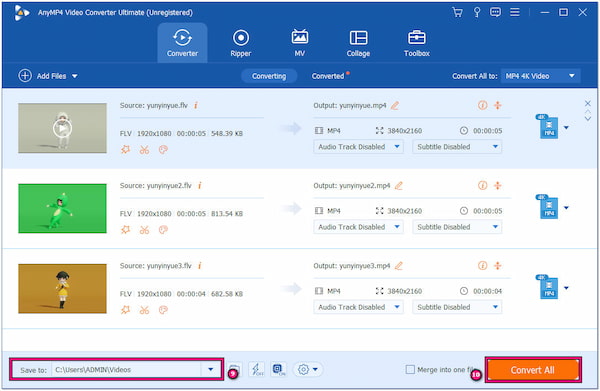Select the Converting sub-tab

tap(269, 76)
